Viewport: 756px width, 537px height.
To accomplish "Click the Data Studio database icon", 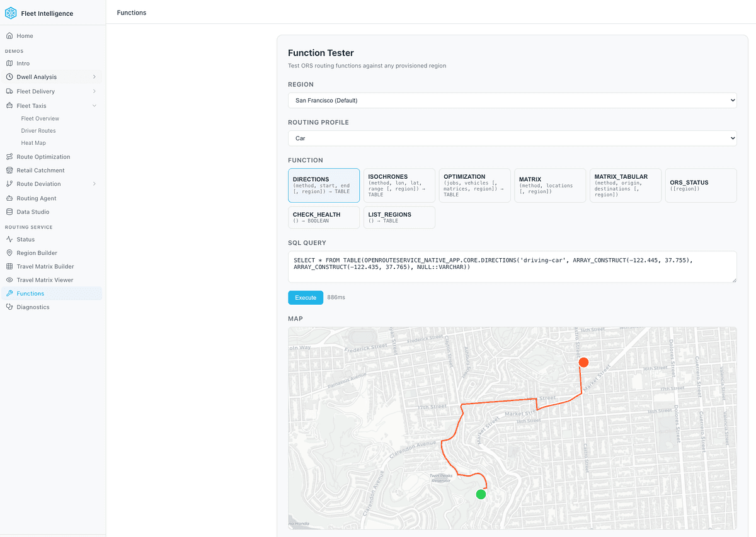I will pos(9,212).
